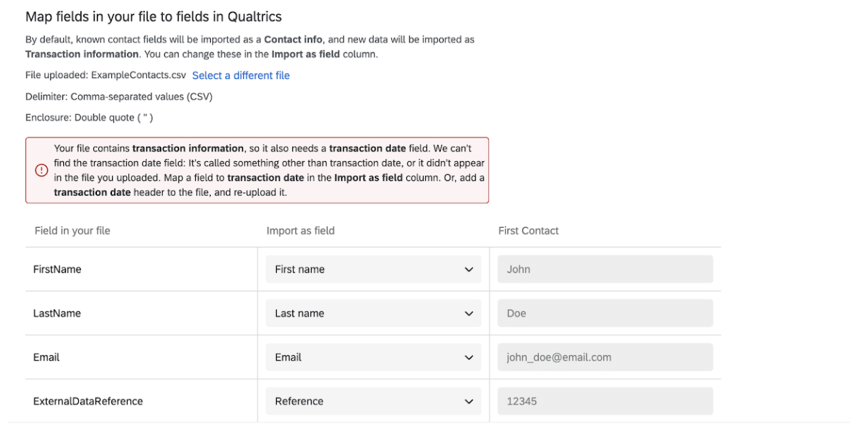Click the Map fields page heading

coord(153,17)
